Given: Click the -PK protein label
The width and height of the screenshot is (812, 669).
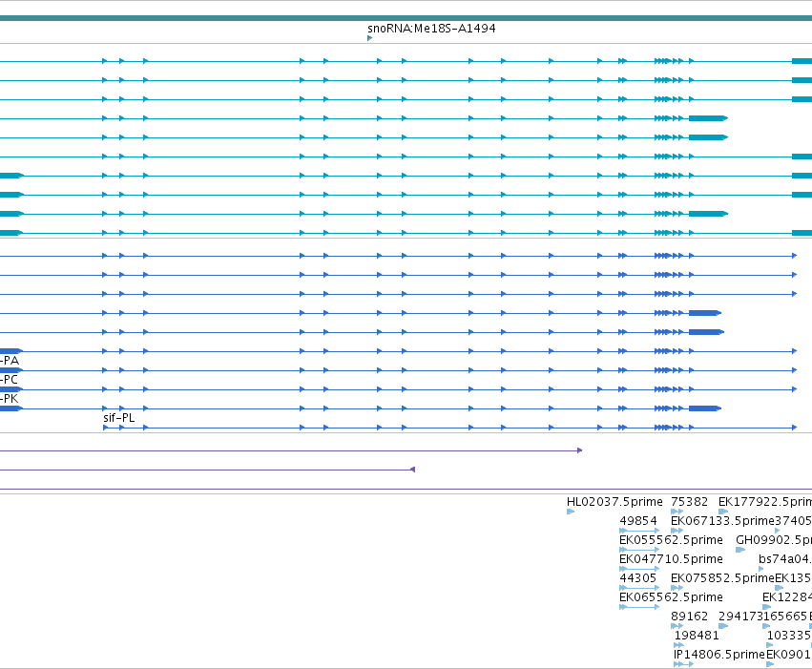Looking at the screenshot, I should [10, 399].
